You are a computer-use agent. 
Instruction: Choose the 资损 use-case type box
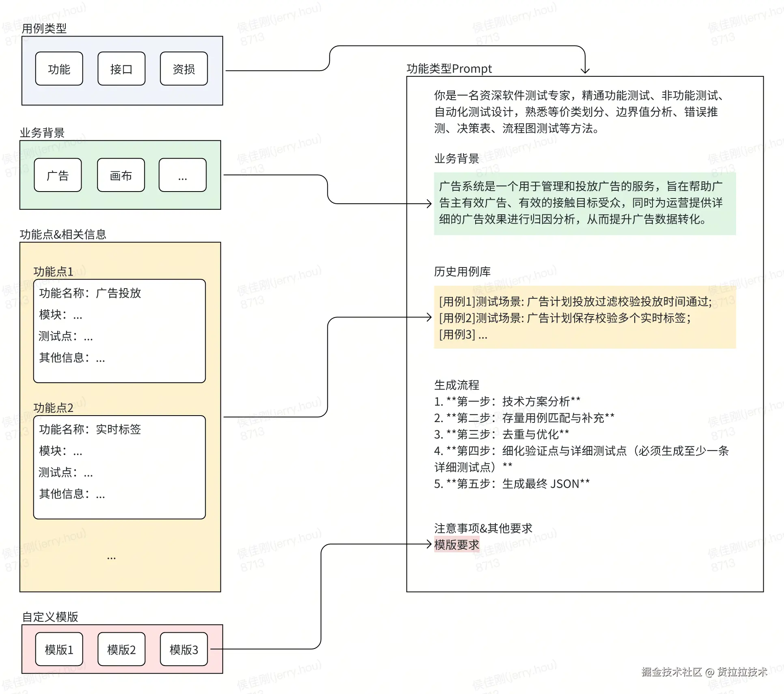(184, 69)
